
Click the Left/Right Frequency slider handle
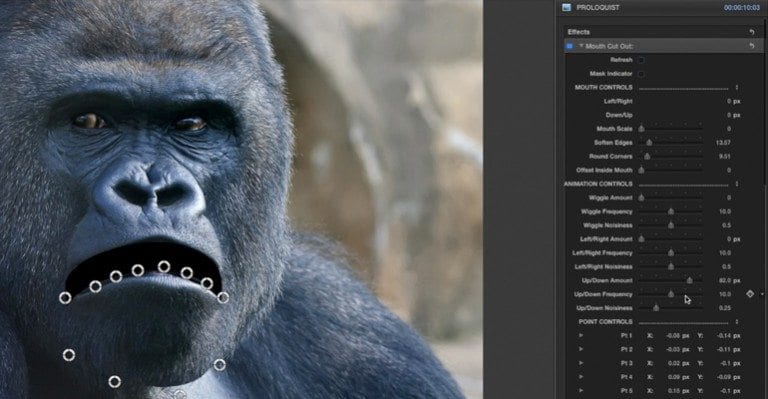point(671,253)
